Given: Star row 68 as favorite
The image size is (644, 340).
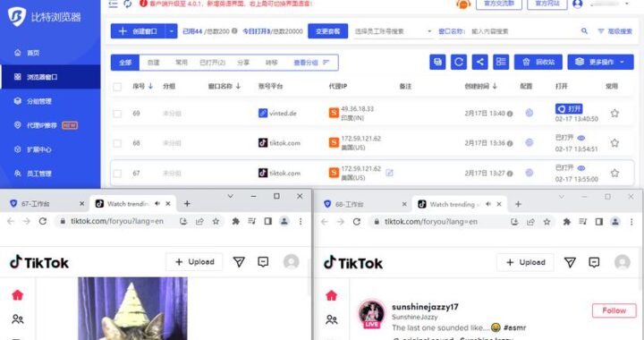Looking at the screenshot, I should pos(614,143).
